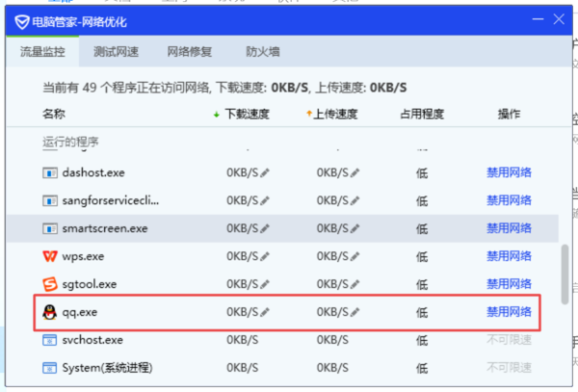The image size is (578, 392).
Task: Click the qq.exe penguin icon
Action: click(x=50, y=312)
